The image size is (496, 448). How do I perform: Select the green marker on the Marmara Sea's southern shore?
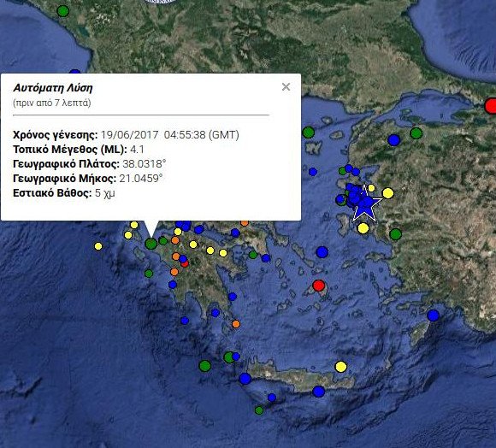[x=416, y=133]
